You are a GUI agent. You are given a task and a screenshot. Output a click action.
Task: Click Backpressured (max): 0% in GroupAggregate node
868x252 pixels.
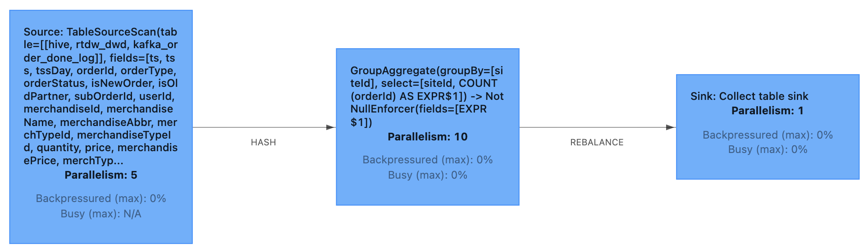point(428,160)
